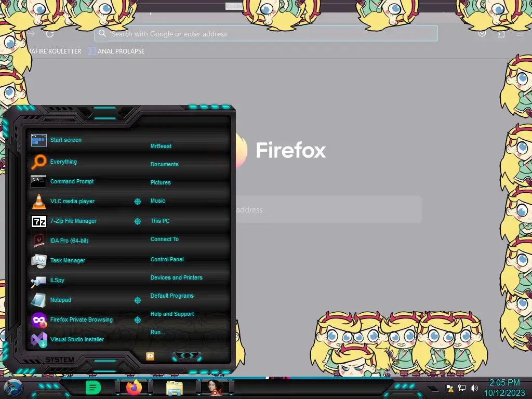The image size is (532, 399).
Task: Open Devices and Printers
Action: click(177, 277)
